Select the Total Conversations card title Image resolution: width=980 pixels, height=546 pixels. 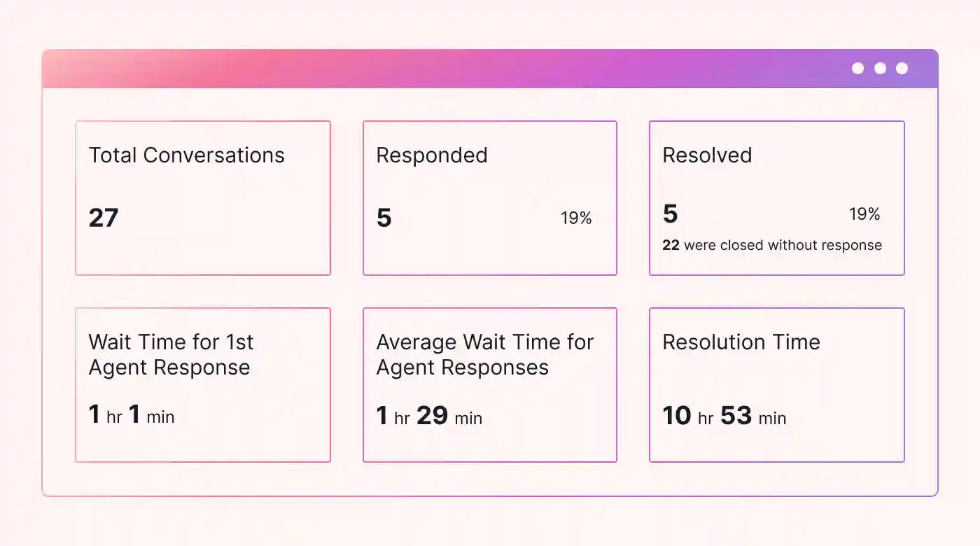point(186,155)
